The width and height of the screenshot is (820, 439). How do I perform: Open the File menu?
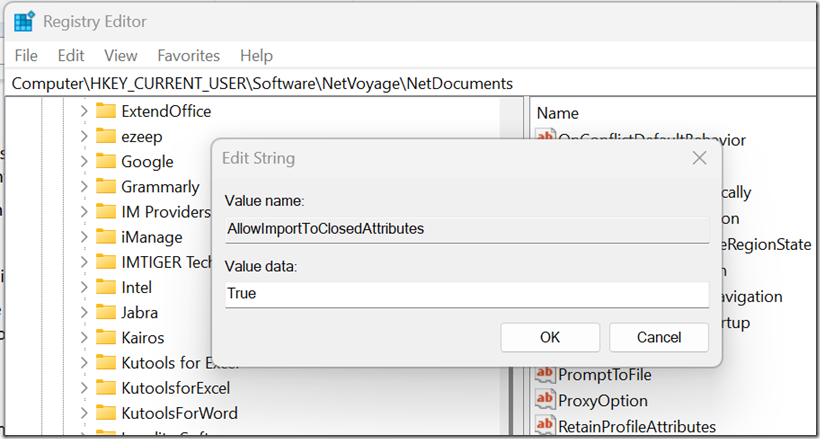coord(26,55)
